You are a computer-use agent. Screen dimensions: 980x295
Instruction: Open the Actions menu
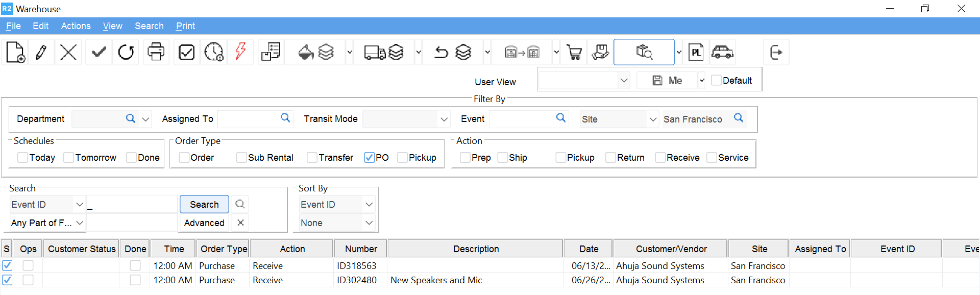(x=76, y=26)
